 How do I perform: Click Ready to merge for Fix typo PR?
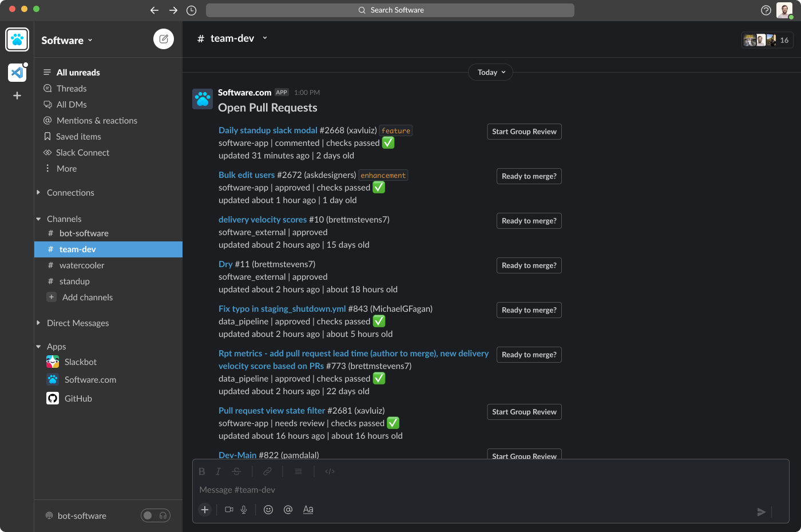point(529,310)
